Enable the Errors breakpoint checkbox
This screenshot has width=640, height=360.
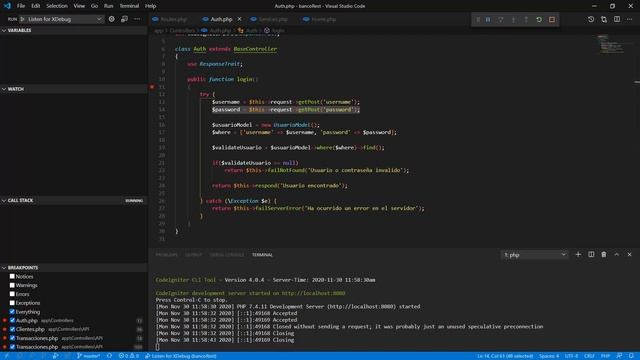[x=12, y=294]
